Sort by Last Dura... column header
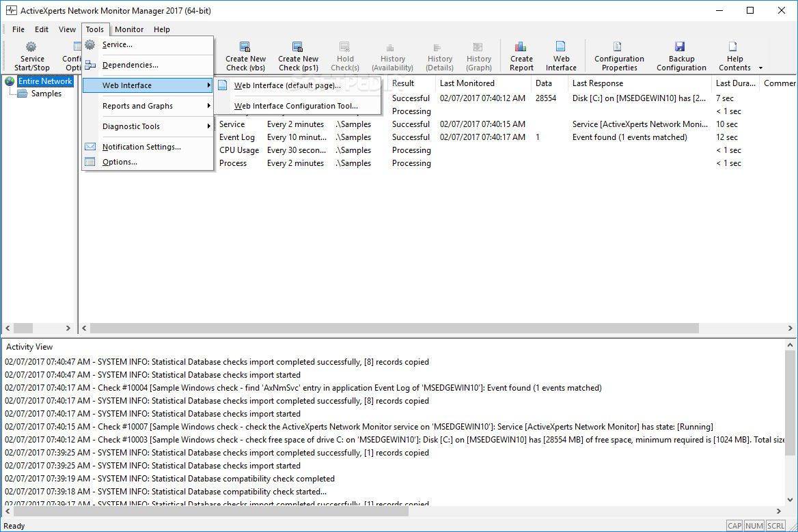798x532 pixels. pos(735,83)
